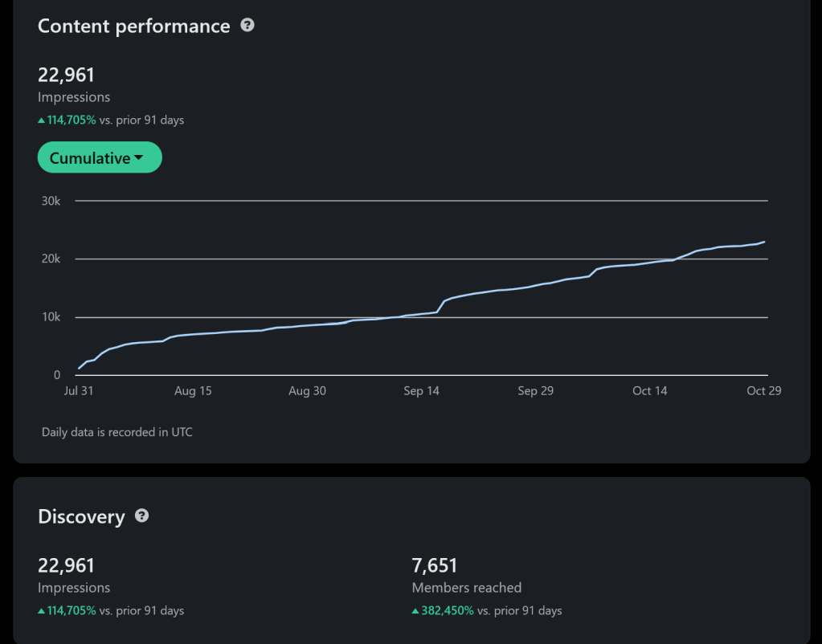Click the caret arrow in Cumulative button
This screenshot has height=644, width=822.
point(139,158)
